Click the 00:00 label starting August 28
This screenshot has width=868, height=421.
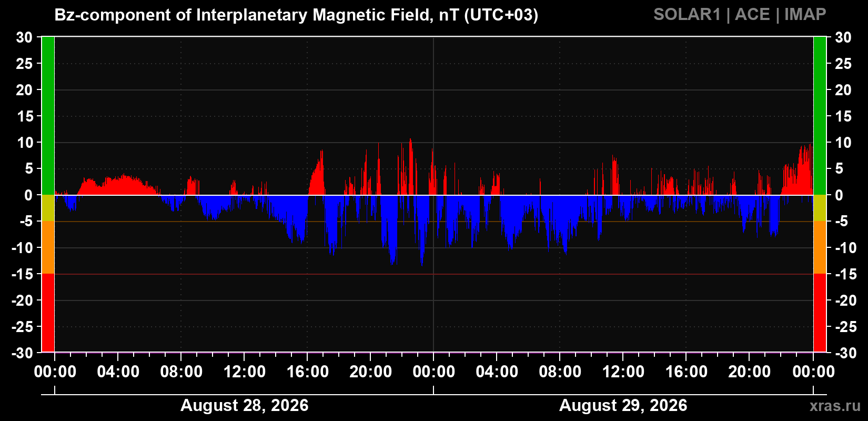coord(55,372)
